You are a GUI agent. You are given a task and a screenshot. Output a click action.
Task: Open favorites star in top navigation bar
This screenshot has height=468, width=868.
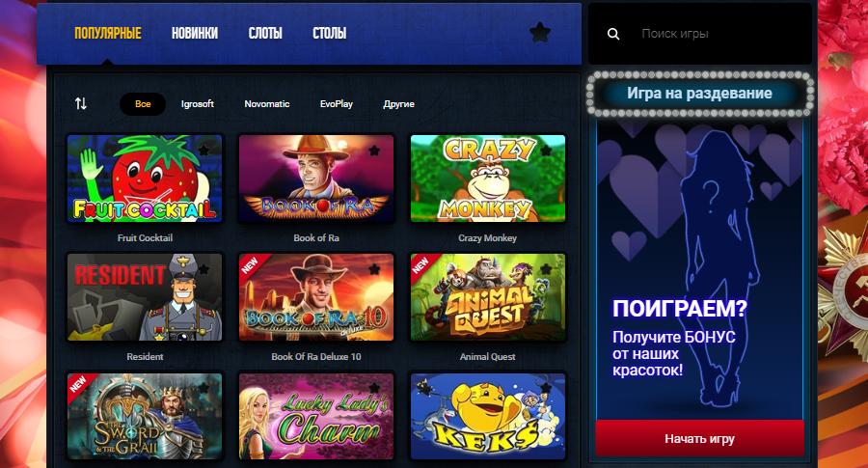coord(540,33)
